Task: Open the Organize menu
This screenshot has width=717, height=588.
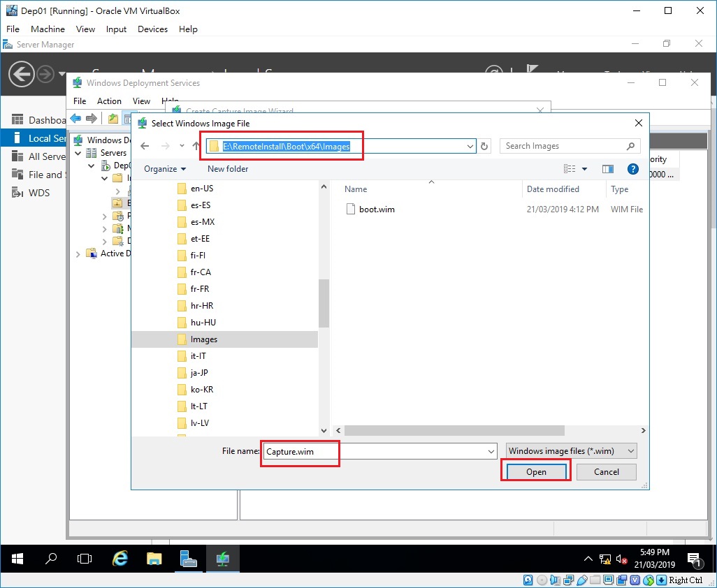Action: pyautogui.click(x=165, y=169)
